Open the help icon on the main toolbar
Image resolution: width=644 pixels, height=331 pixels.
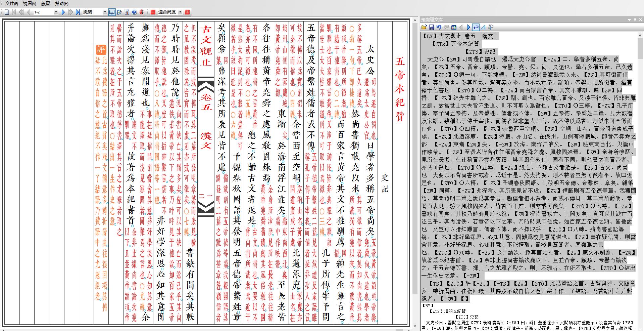point(134,12)
